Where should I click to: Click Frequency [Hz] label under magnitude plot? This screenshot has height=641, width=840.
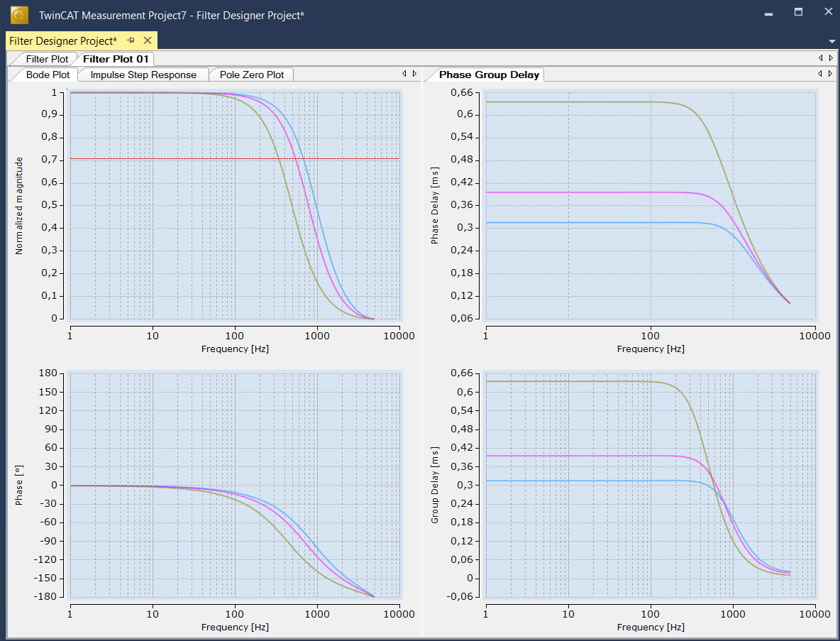click(235, 349)
